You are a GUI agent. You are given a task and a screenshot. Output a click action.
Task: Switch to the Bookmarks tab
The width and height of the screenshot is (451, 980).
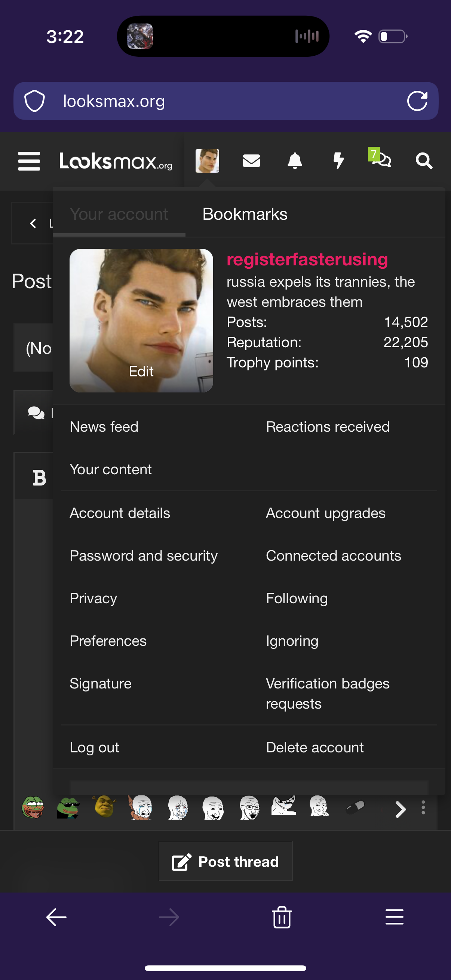coord(245,214)
